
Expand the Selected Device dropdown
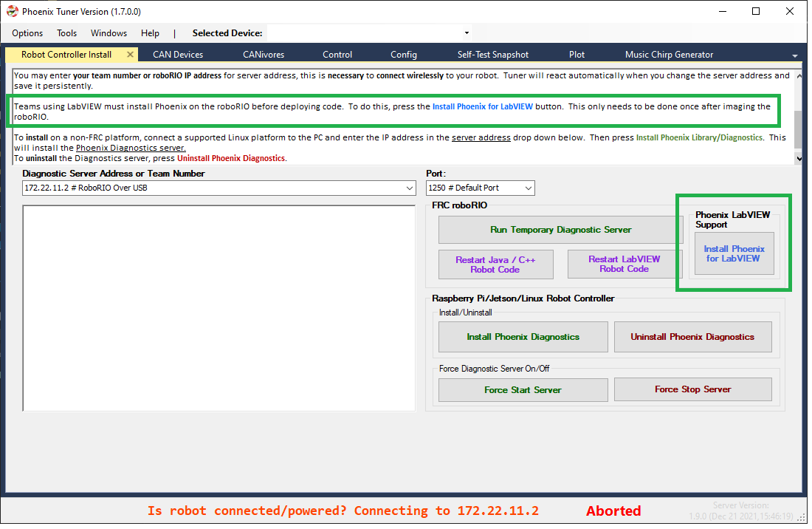tap(467, 33)
